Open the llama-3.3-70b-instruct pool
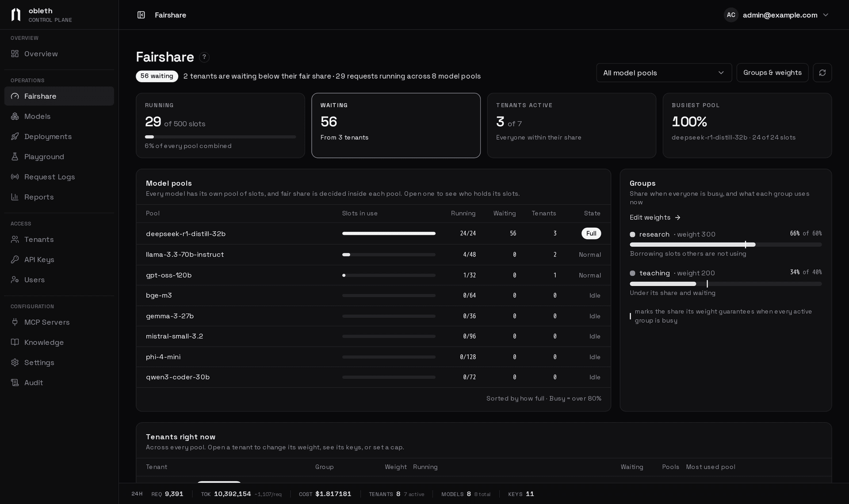The height and width of the screenshot is (504, 849). point(373,255)
